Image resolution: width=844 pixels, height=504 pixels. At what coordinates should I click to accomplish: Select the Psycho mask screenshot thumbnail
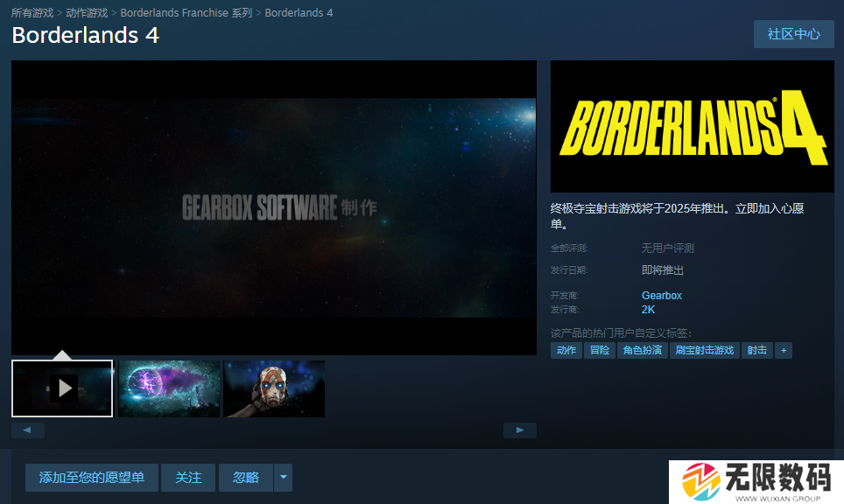[x=274, y=388]
